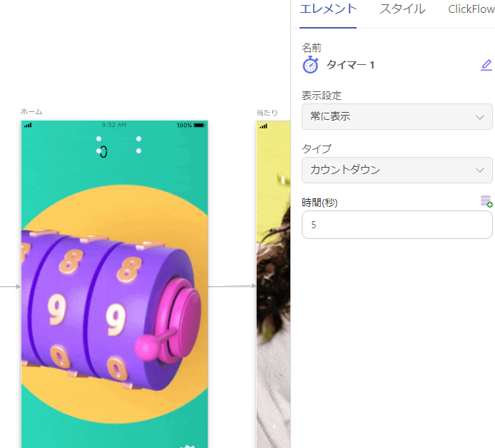Click the ホーム screen label
The width and height of the screenshot is (495, 448).
click(x=31, y=111)
